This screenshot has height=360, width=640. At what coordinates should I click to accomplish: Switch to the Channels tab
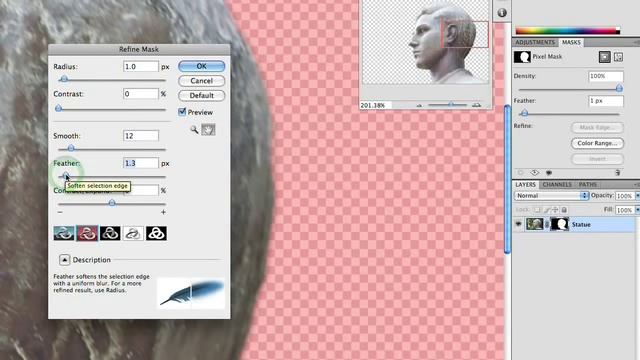point(557,184)
